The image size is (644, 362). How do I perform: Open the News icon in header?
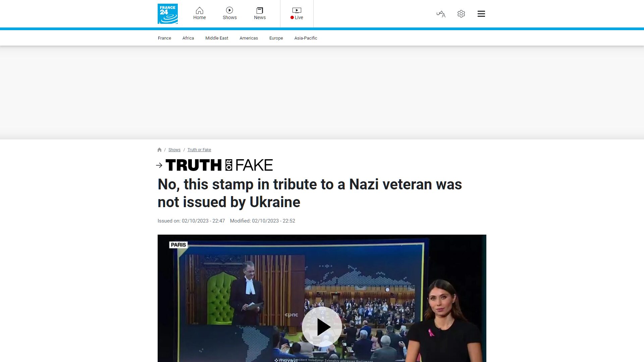260,10
